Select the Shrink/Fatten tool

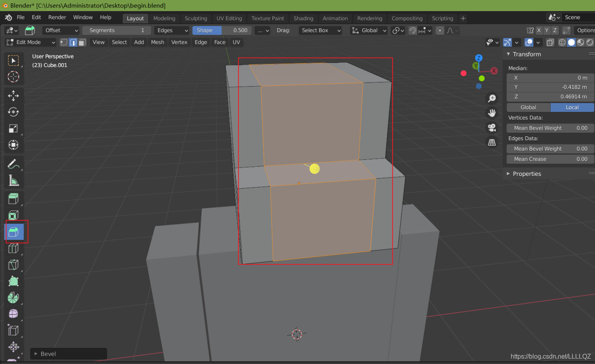pos(13,347)
